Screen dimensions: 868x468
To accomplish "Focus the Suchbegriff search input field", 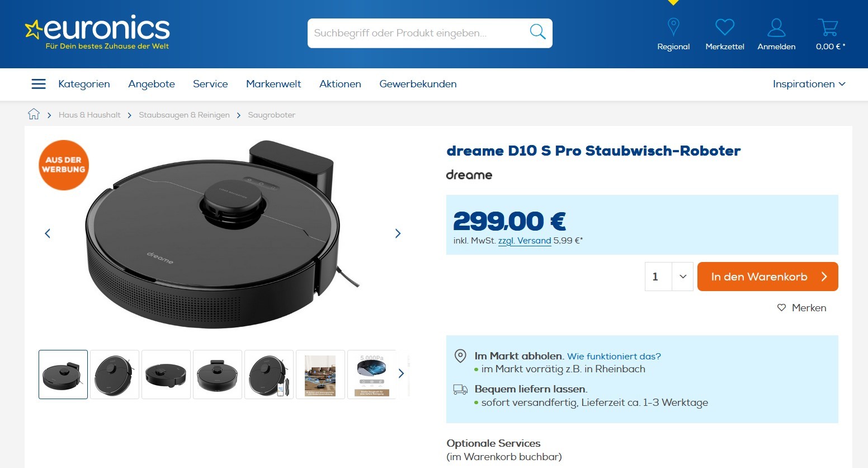I will point(417,33).
